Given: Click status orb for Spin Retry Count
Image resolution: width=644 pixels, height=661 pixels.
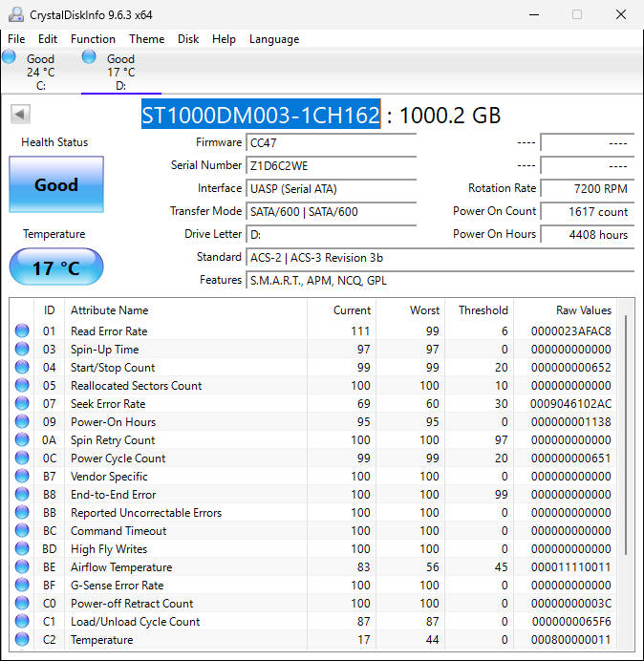Looking at the screenshot, I should [22, 440].
